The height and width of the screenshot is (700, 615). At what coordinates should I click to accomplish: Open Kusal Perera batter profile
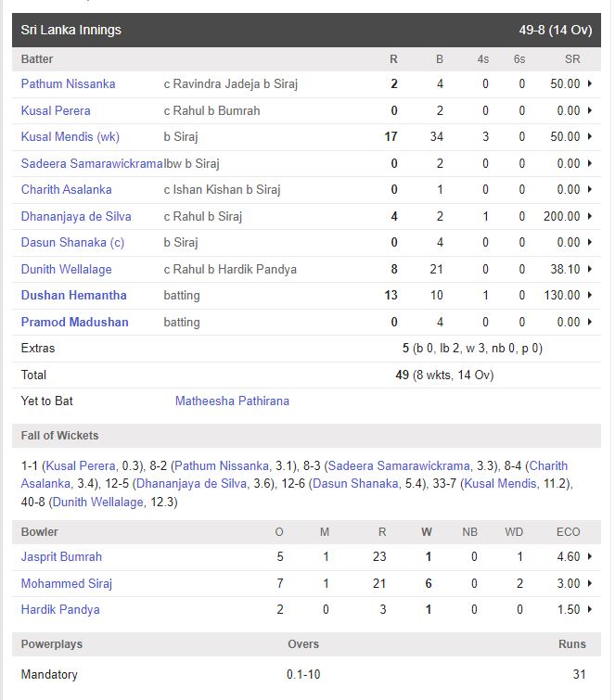(56, 111)
